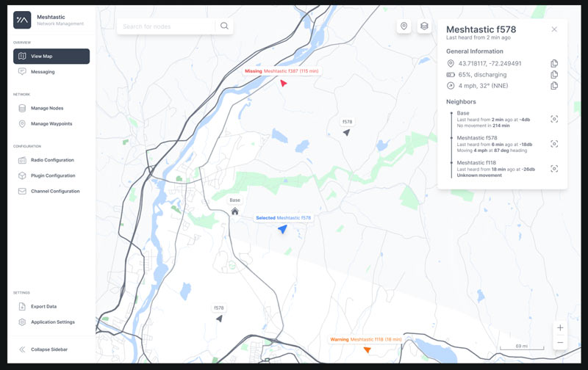The height and width of the screenshot is (370, 588).
Task: Click the Meshtastic logo icon
Action: point(22,20)
